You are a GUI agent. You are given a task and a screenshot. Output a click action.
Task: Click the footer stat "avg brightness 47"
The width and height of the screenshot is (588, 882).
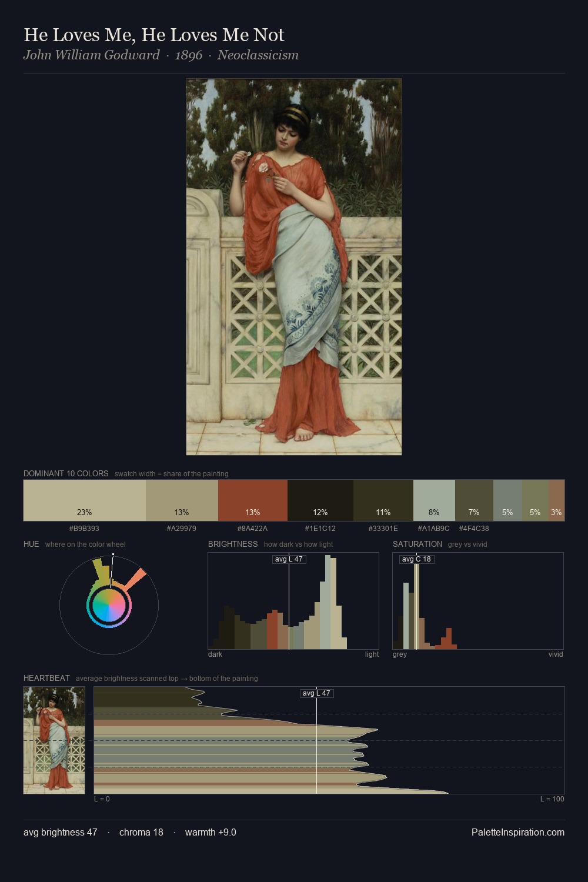[61, 832]
